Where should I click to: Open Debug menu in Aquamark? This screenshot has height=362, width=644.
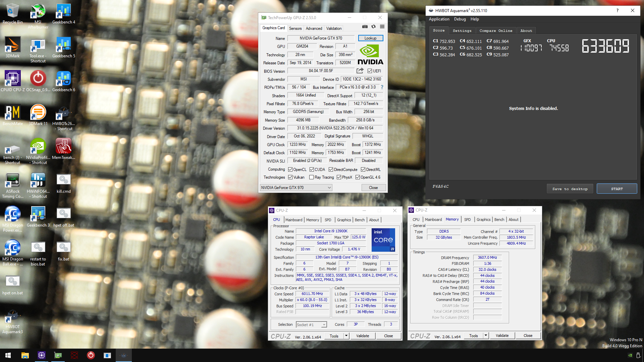[x=460, y=19]
